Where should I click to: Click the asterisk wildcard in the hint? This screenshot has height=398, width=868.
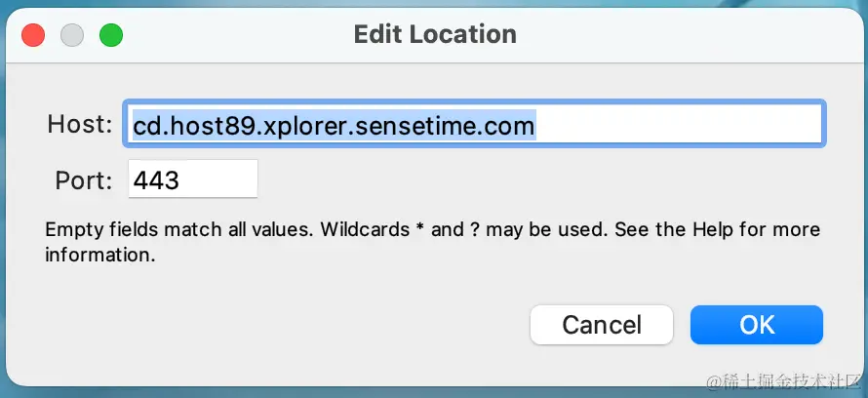point(419,230)
